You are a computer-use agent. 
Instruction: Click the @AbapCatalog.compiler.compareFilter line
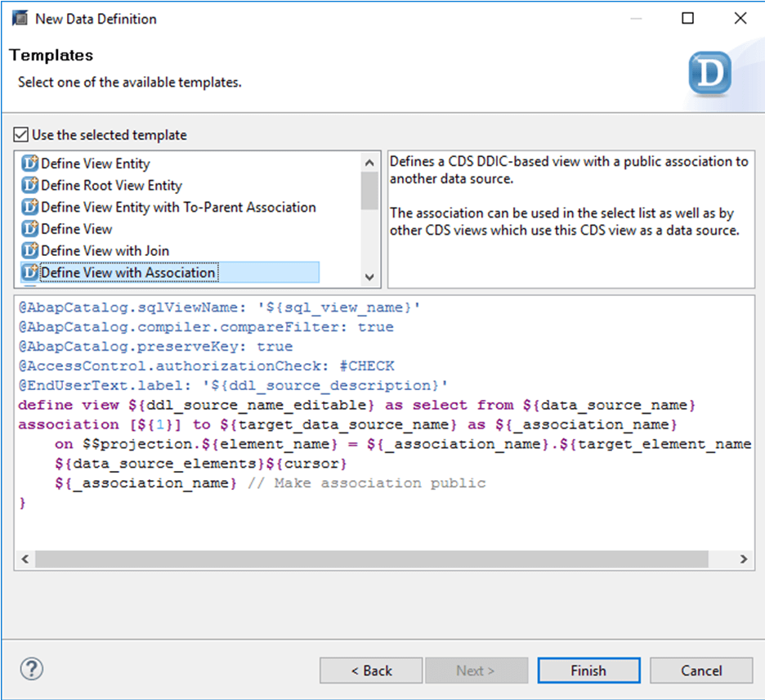(206, 327)
